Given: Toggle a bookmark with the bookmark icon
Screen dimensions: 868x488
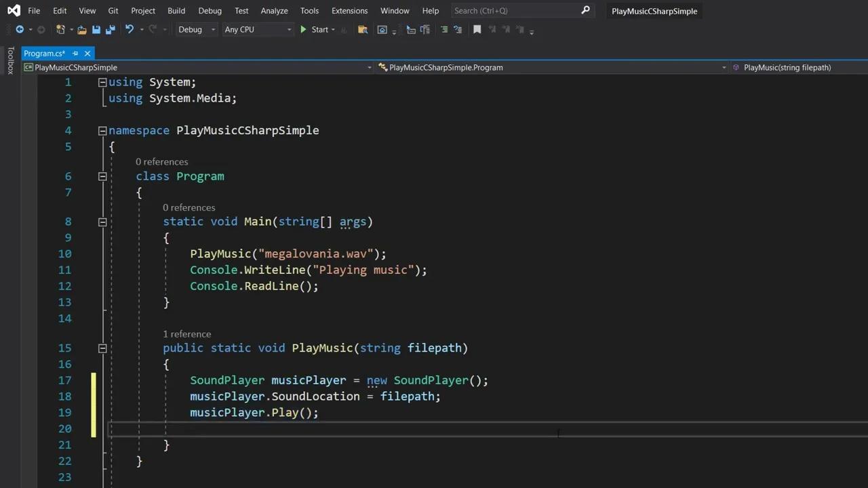Looking at the screenshot, I should click(x=477, y=29).
